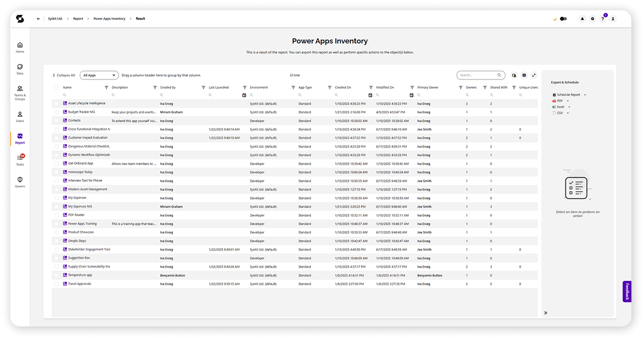This screenshot has height=339, width=644.
Task: Expand the Excel export dropdown arrow
Action: pos(569,107)
